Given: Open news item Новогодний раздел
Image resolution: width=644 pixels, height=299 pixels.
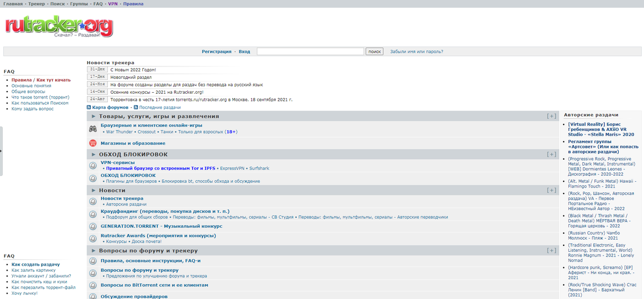Looking at the screenshot, I should (131, 77).
